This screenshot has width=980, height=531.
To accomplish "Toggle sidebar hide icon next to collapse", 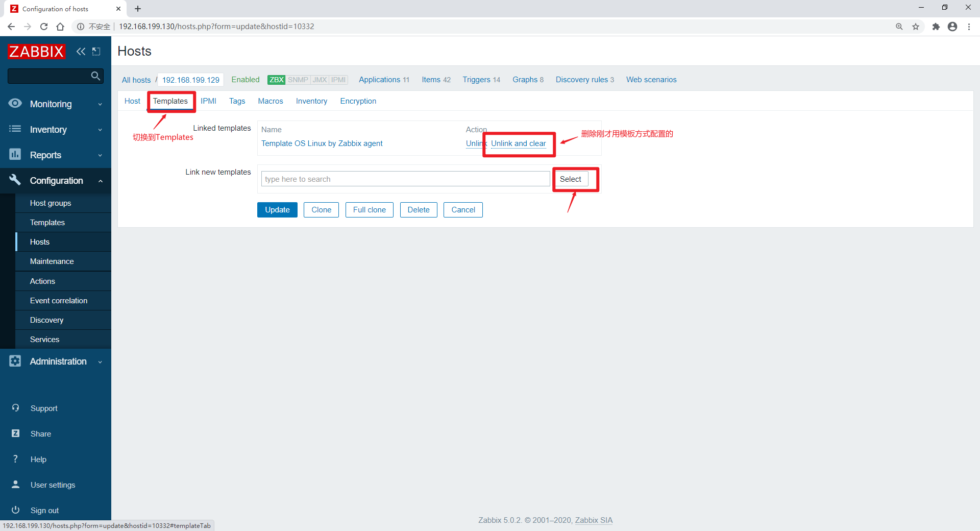I will [x=96, y=52].
